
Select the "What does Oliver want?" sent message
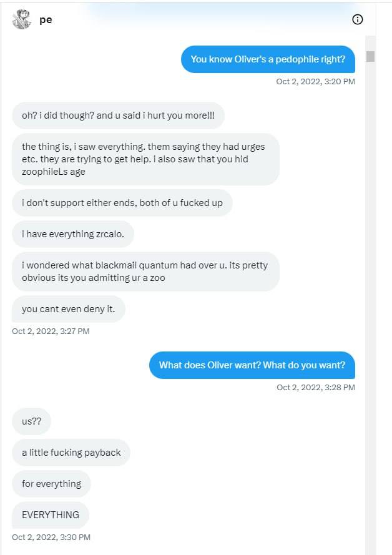tap(252, 365)
